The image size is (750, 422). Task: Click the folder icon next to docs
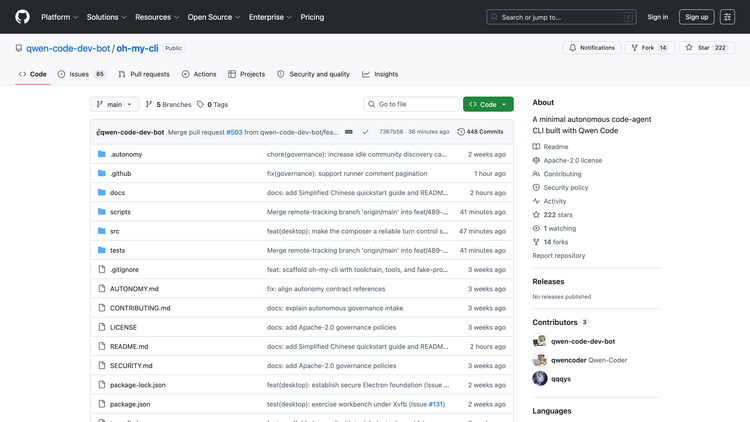tap(101, 192)
